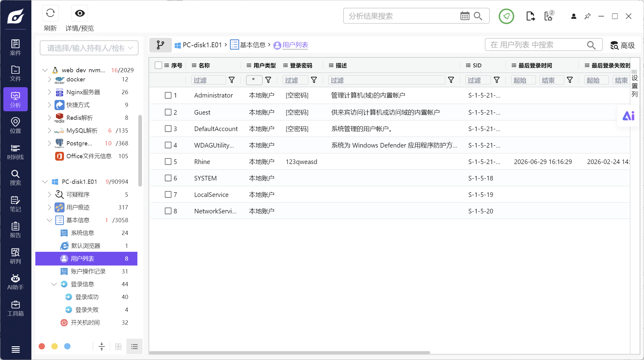Click the green shield status icon

(506, 16)
